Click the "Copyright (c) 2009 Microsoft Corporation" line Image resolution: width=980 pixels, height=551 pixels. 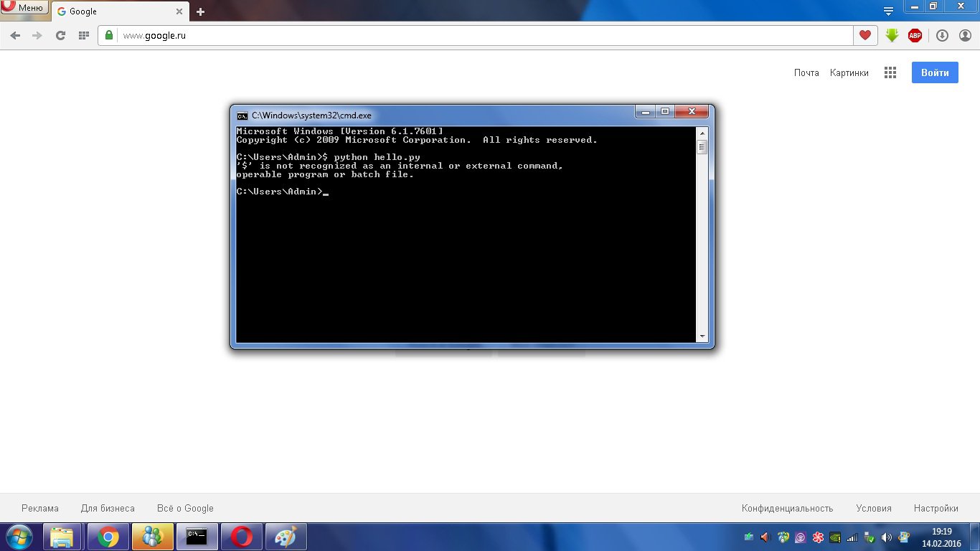354,140
